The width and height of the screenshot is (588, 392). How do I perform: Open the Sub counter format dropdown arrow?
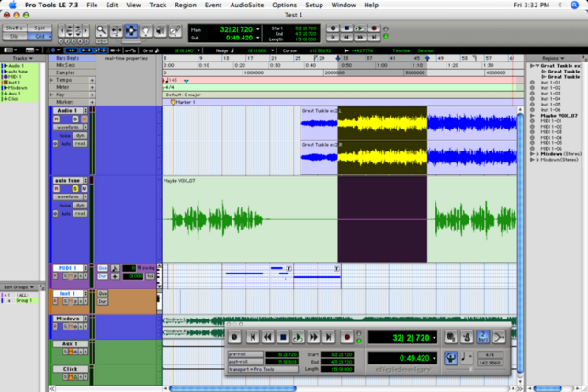click(x=257, y=38)
